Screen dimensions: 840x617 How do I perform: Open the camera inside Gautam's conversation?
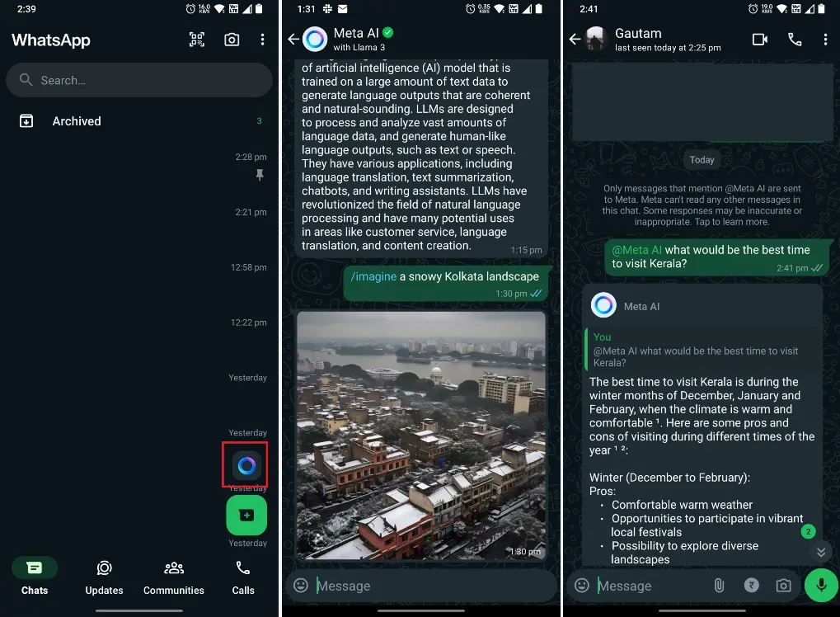coord(783,585)
